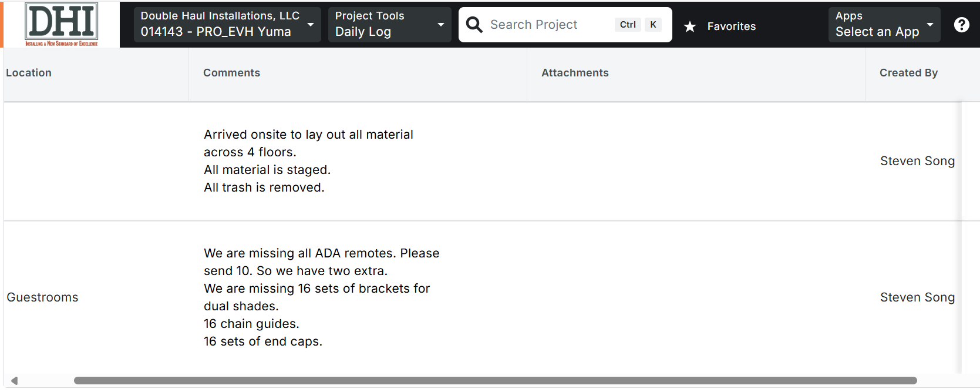Click the Favorites link
This screenshot has width=980, height=392.
click(731, 26)
